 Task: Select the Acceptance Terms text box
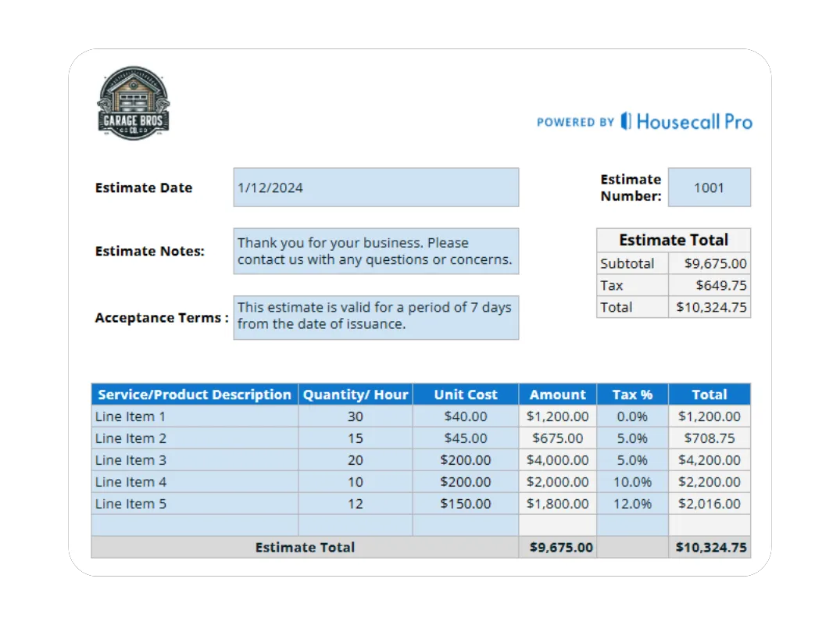pos(375,317)
